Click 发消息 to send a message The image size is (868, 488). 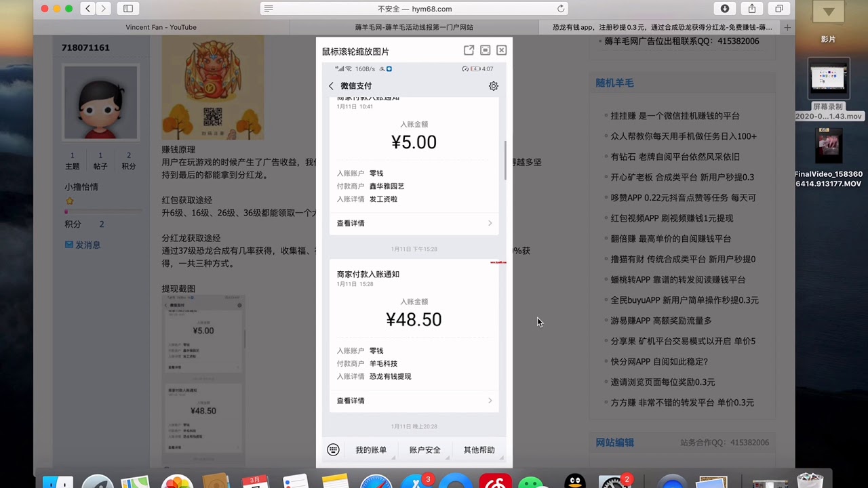(x=83, y=245)
